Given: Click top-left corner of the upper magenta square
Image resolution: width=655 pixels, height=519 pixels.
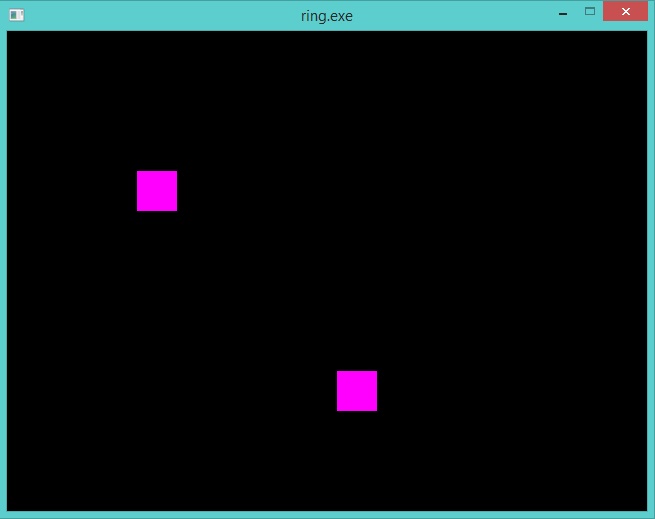Looking at the screenshot, I should (139, 173).
